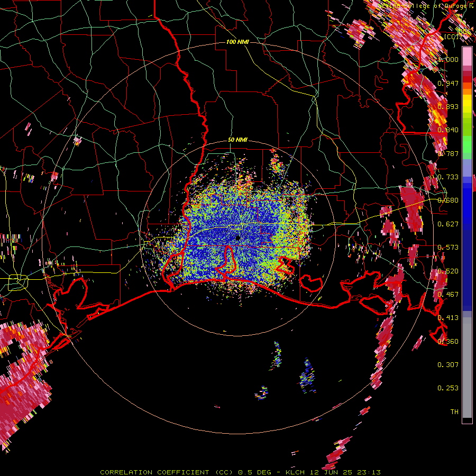476x476 pixels.
Task: Select the 0.947 color scale label
Action: [448, 83]
